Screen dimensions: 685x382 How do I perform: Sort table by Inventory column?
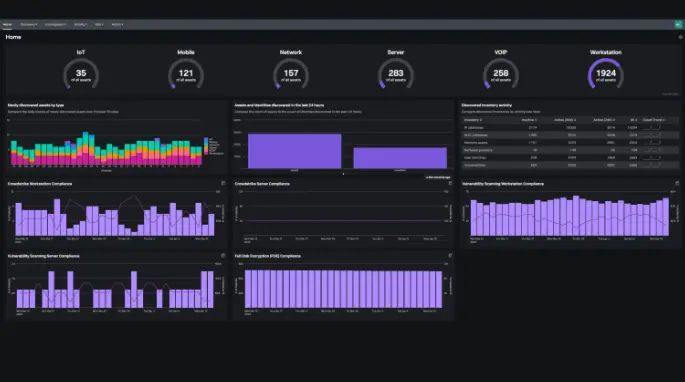pos(473,120)
